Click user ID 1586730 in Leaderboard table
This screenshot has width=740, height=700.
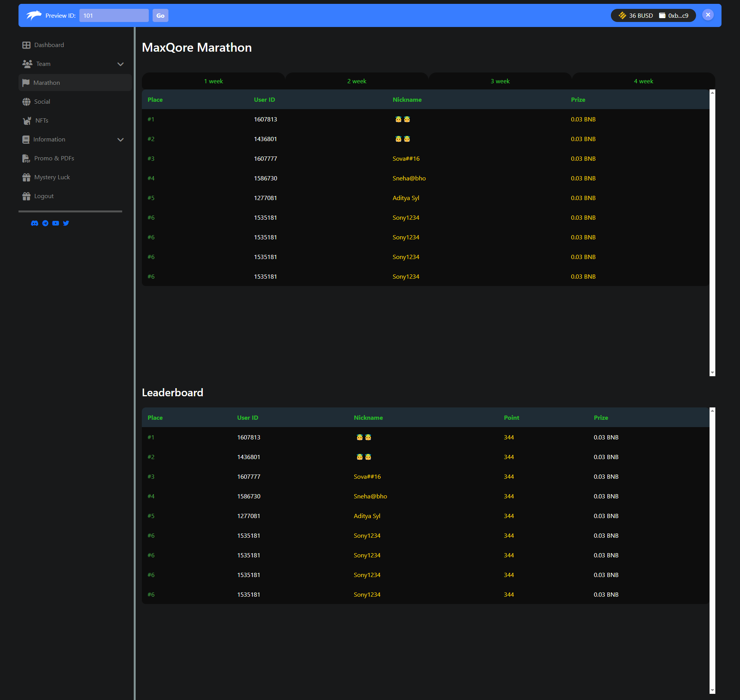(249, 496)
